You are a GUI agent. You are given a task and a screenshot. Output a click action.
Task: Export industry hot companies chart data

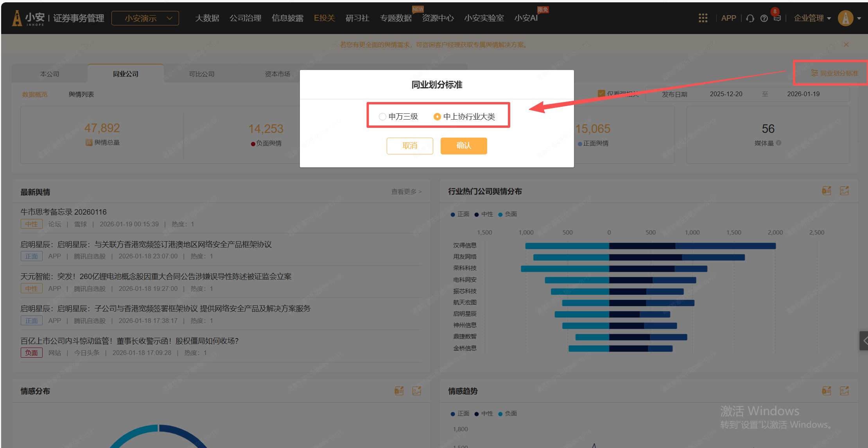(x=827, y=191)
